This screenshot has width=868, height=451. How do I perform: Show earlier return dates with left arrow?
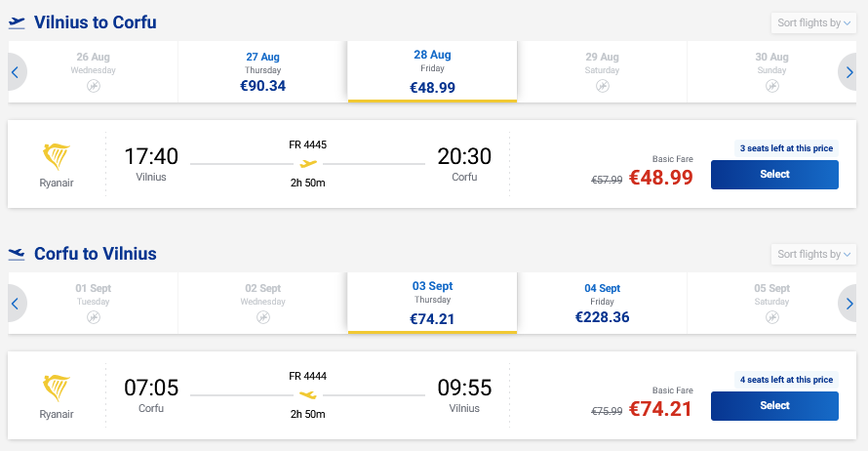click(16, 304)
